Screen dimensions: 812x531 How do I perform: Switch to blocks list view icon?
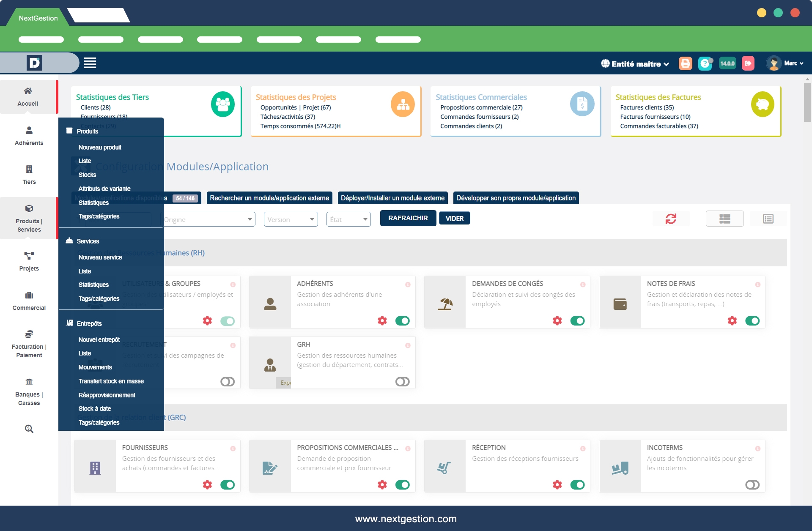[724, 219]
